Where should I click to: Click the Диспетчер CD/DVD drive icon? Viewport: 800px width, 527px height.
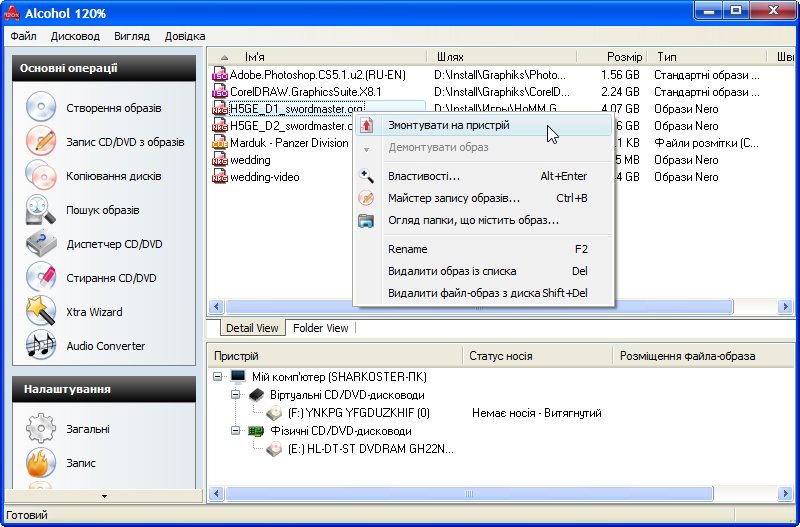tap(41, 243)
